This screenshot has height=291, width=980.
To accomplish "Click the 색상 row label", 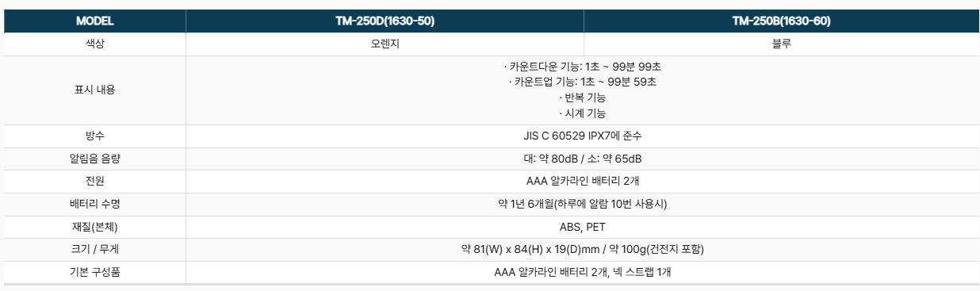I will coord(94,44).
